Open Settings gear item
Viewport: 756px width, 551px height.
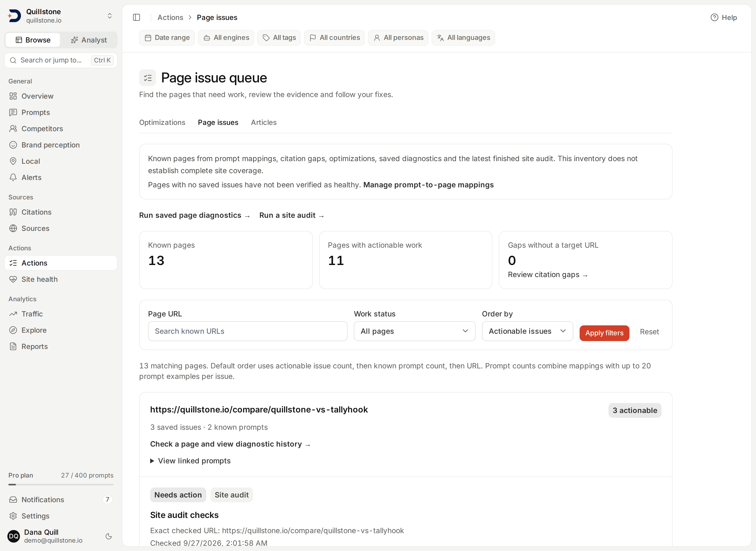tap(61, 516)
